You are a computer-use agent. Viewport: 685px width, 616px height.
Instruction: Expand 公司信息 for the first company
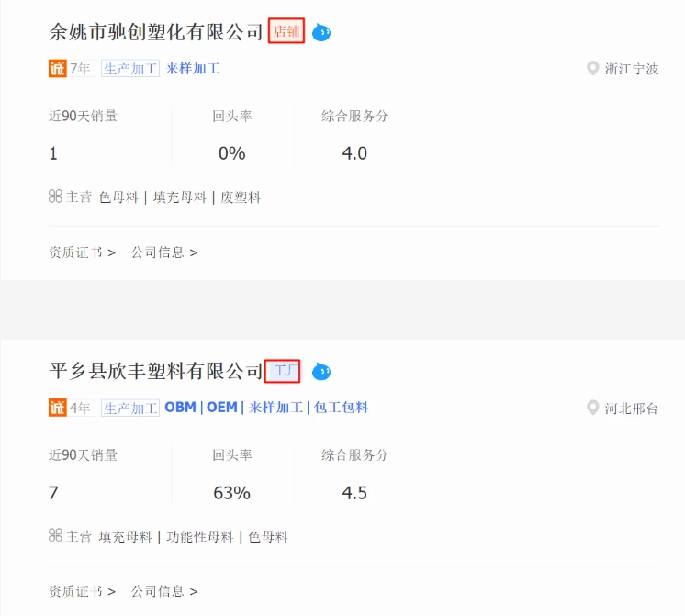click(x=164, y=252)
